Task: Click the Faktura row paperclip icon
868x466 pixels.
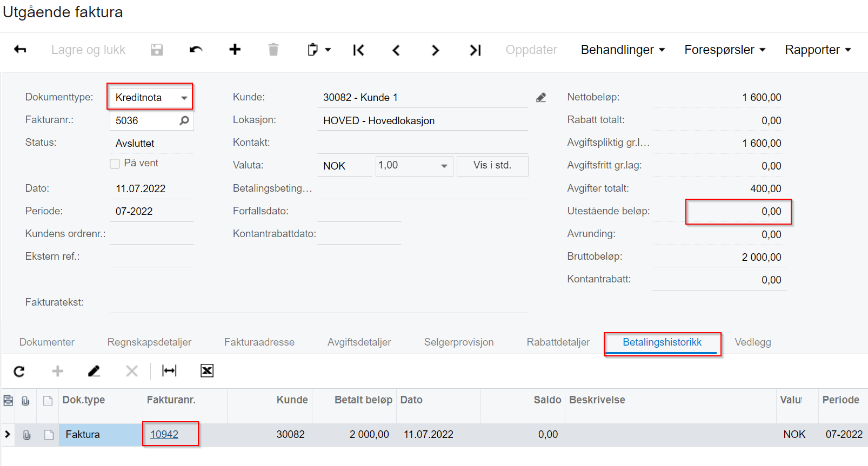Action: click(x=26, y=435)
